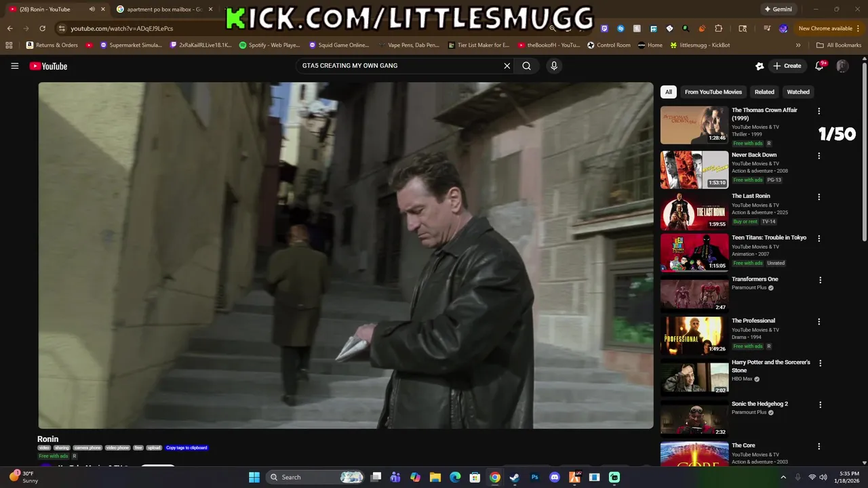
Task: Open more options for Never Back Down
Action: pos(819,156)
